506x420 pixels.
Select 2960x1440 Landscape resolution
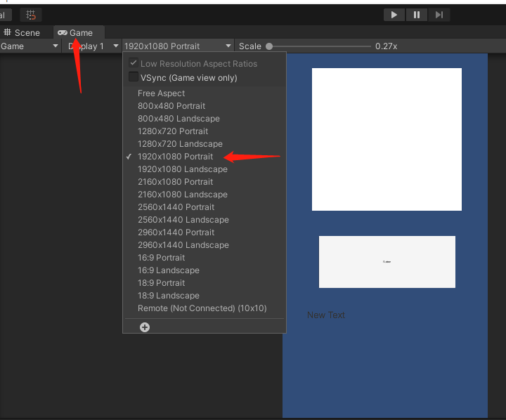click(205, 245)
